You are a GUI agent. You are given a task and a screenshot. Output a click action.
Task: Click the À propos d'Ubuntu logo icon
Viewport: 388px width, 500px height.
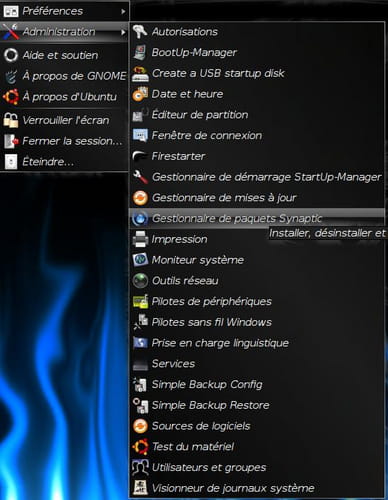pos(11,97)
